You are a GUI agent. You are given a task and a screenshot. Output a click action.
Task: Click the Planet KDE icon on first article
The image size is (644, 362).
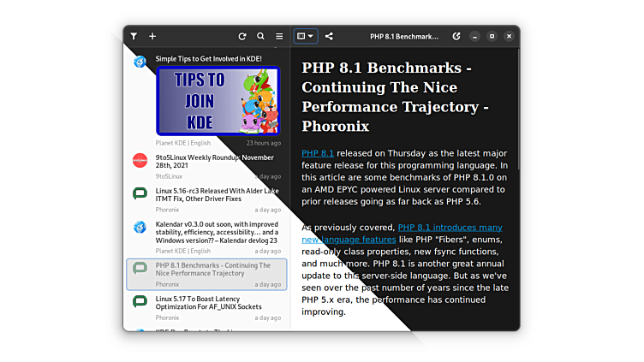coord(140,62)
